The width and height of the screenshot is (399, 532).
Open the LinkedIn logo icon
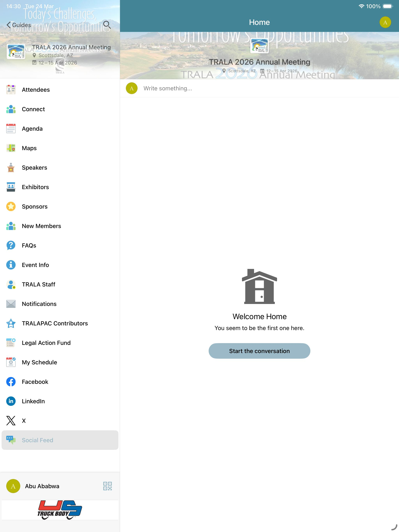(x=11, y=401)
